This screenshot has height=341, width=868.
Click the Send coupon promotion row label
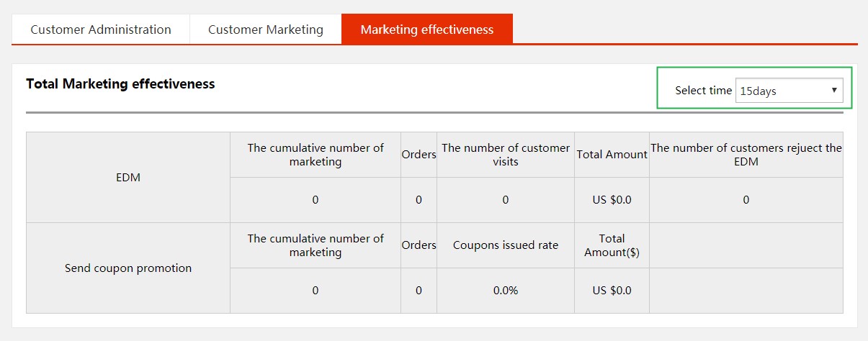point(128,268)
